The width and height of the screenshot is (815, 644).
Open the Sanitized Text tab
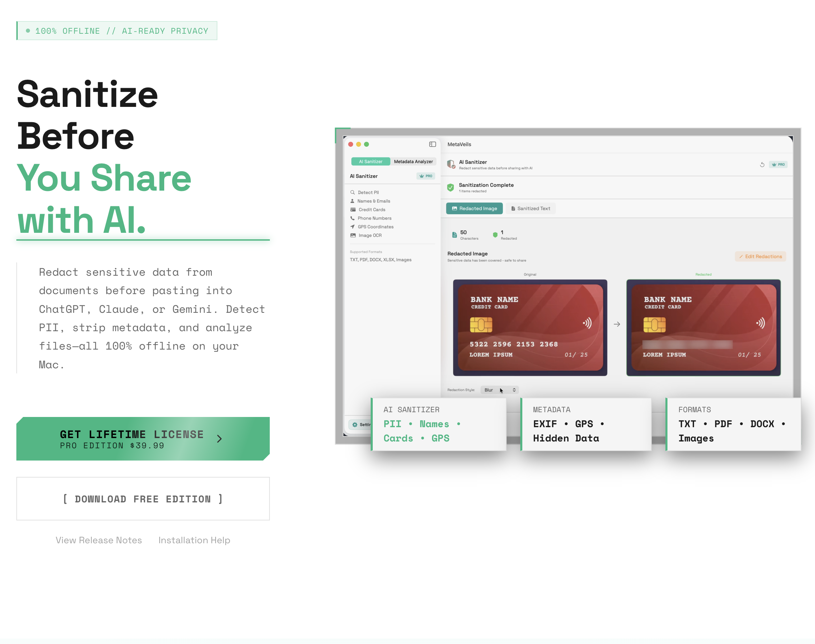pyautogui.click(x=530, y=209)
